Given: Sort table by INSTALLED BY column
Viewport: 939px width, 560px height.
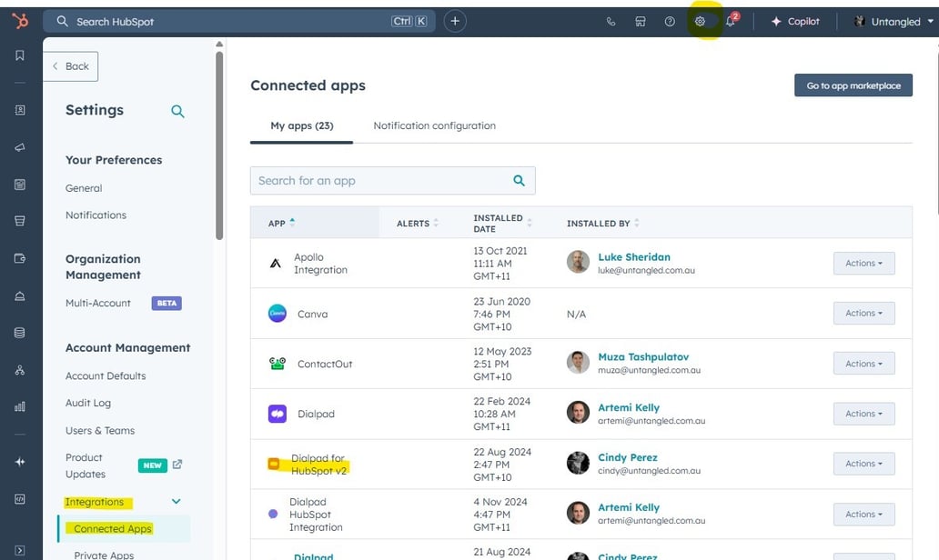Looking at the screenshot, I should tap(603, 223).
